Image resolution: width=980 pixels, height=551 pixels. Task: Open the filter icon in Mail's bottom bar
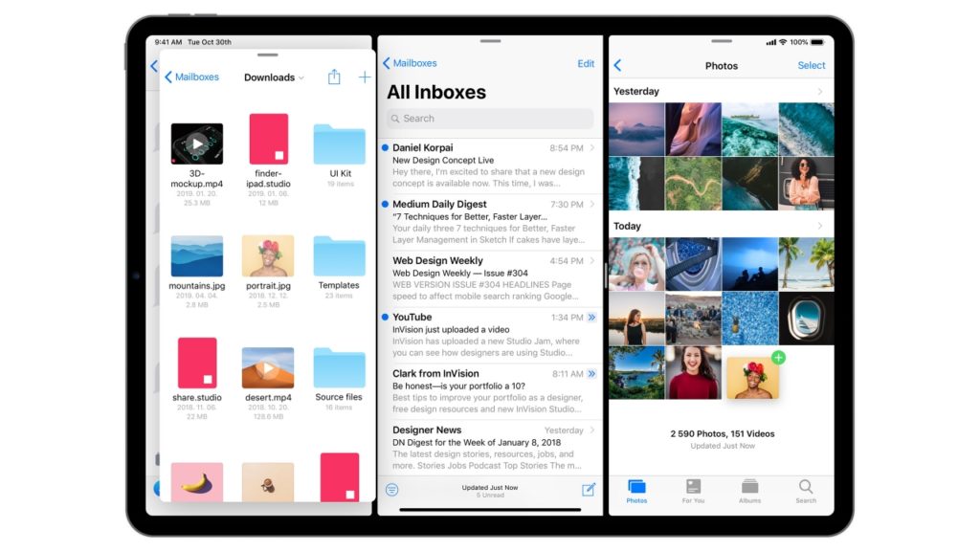coord(391,489)
